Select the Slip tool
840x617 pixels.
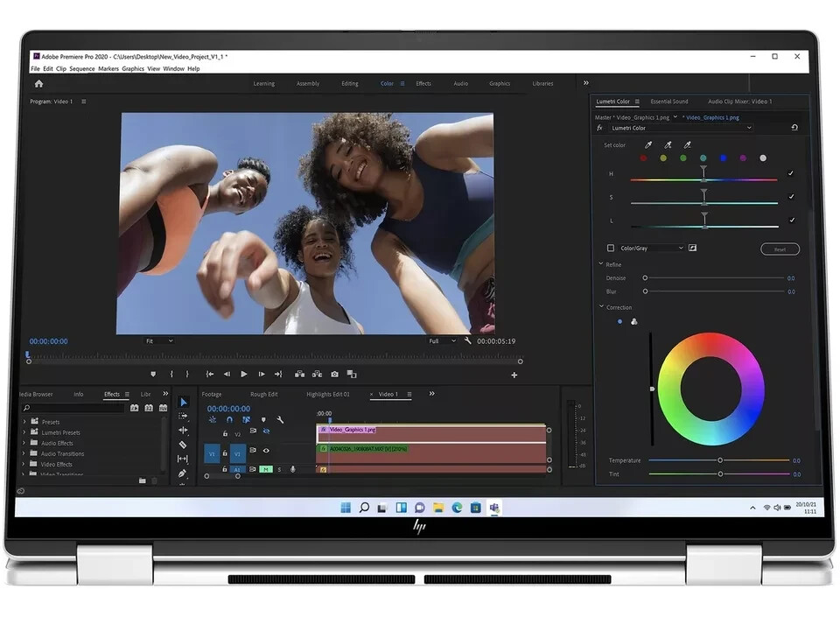pyautogui.click(x=183, y=459)
